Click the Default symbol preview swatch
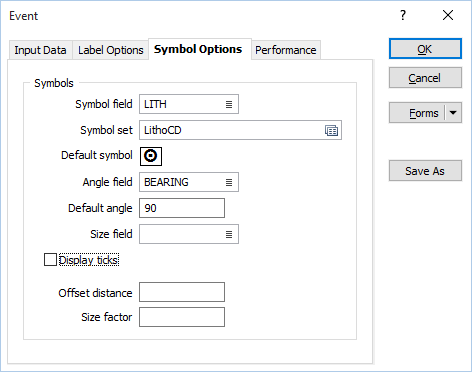Screen dimensions: 475x372 point(151,156)
